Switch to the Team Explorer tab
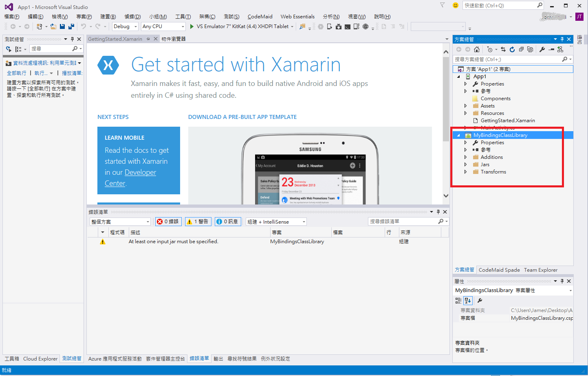This screenshot has width=588, height=376. tap(541, 270)
